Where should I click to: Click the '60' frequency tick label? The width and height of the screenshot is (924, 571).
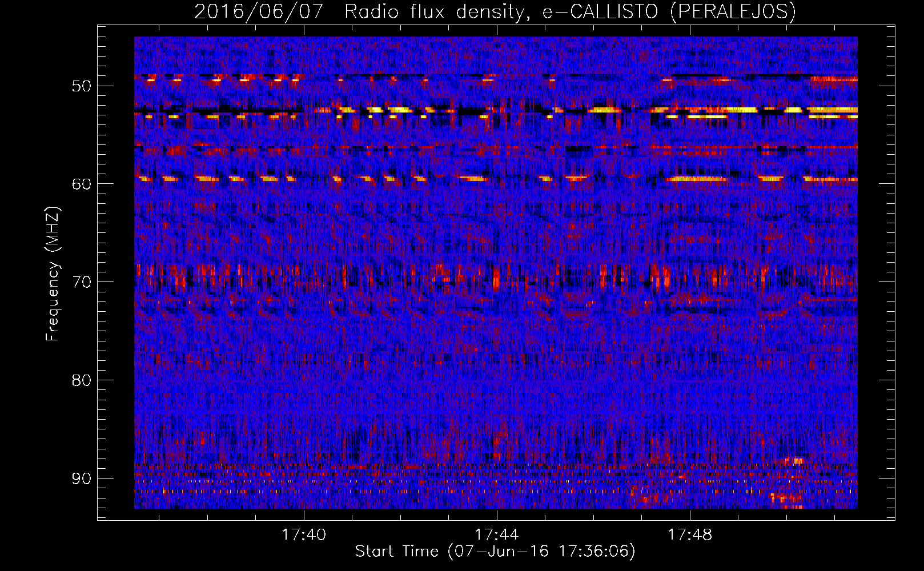point(81,184)
